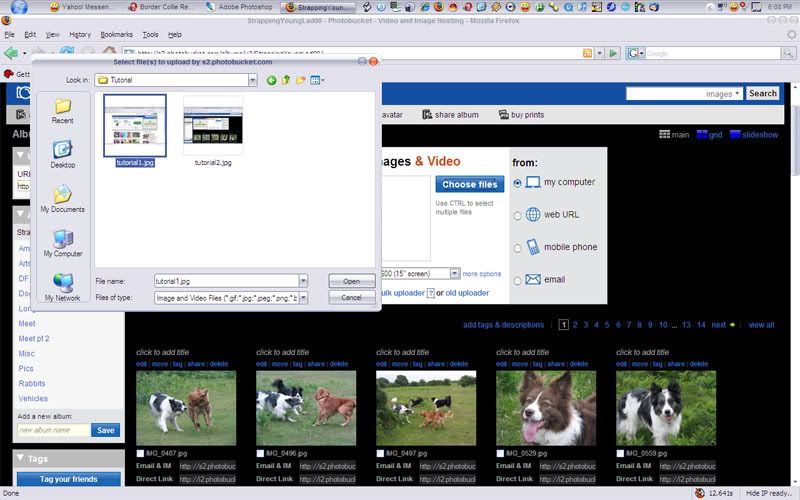This screenshot has height=500, width=800.
Task: Select upload from web URL radio
Action: pos(517,215)
